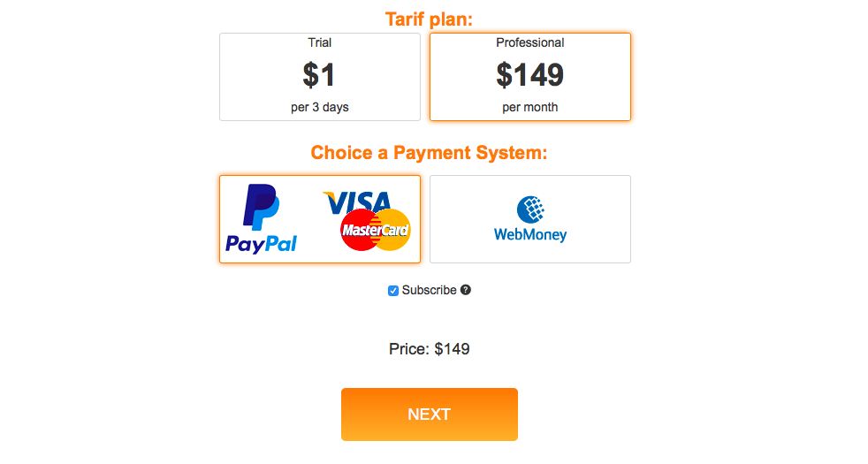Image resolution: width=868 pixels, height=464 pixels.
Task: Click the "Tarif plan:" heading
Action: click(429, 19)
